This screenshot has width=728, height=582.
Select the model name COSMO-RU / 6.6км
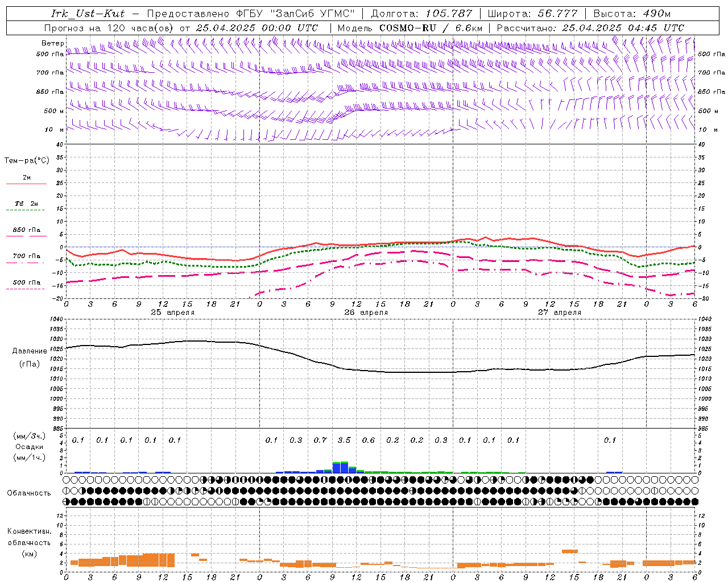click(431, 28)
